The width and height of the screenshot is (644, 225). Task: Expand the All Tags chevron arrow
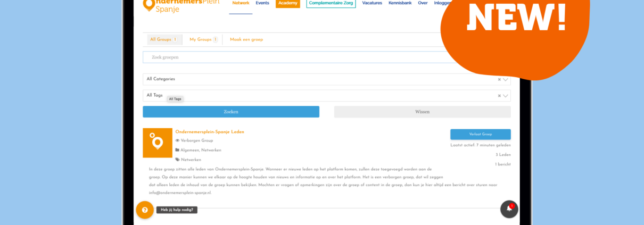pyautogui.click(x=506, y=96)
